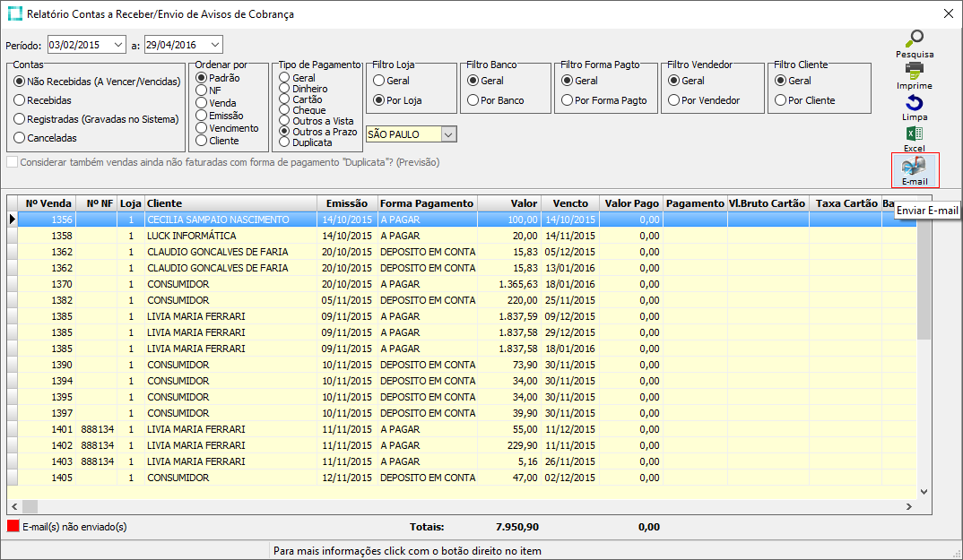Expand the SÃO PAULO store dropdown

449,134
